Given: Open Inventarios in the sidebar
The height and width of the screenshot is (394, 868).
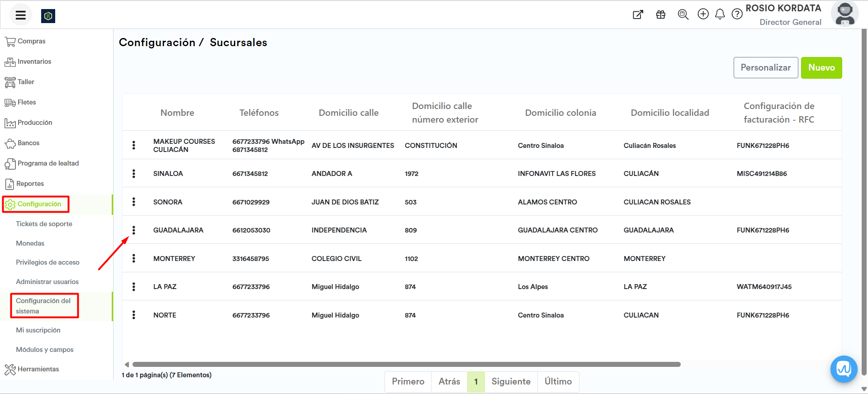Looking at the screenshot, I should point(34,62).
